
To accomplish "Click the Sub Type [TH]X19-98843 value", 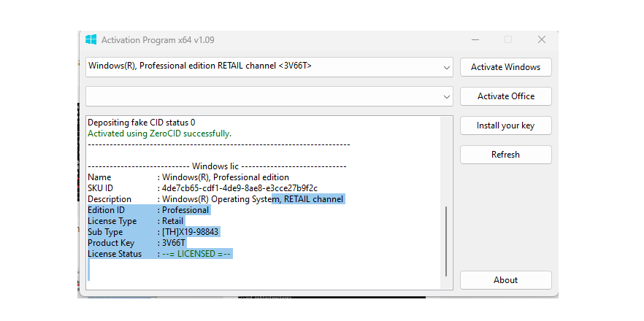I will [190, 232].
